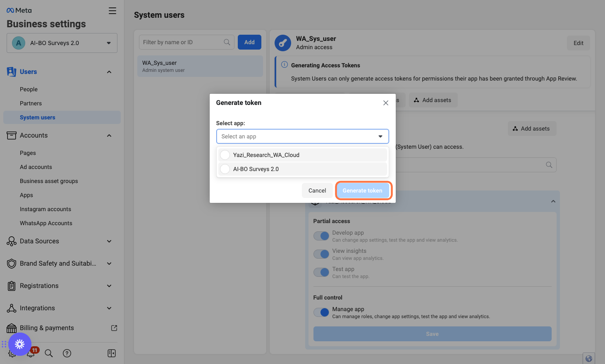The width and height of the screenshot is (605, 364).
Task: Click the notifications bell icon
Action: point(31,353)
